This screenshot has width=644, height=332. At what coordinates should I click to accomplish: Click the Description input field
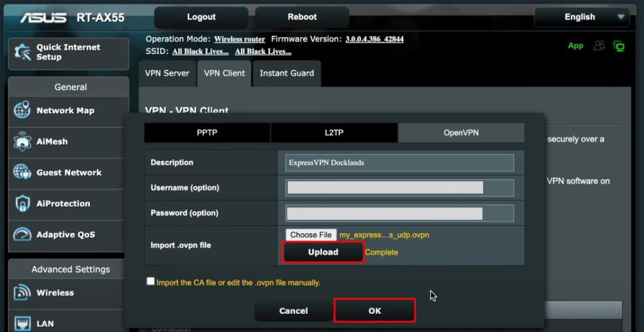[x=400, y=163]
